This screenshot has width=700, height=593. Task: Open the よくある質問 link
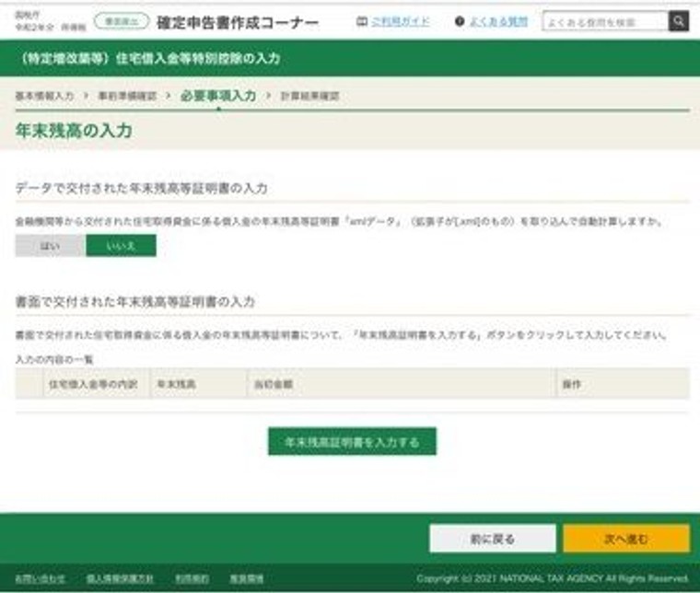pos(498,21)
